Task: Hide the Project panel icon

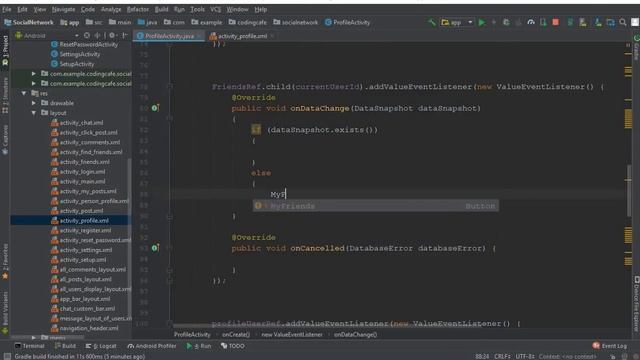Action: tap(124, 36)
